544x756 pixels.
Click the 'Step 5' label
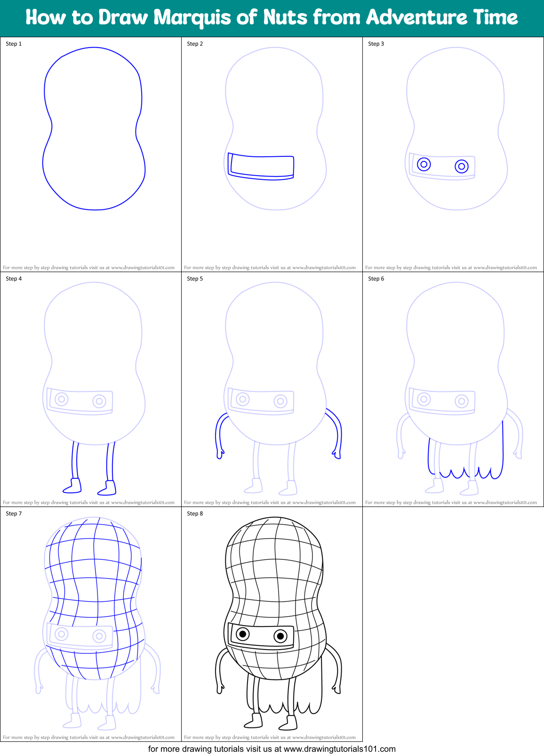pyautogui.click(x=195, y=279)
